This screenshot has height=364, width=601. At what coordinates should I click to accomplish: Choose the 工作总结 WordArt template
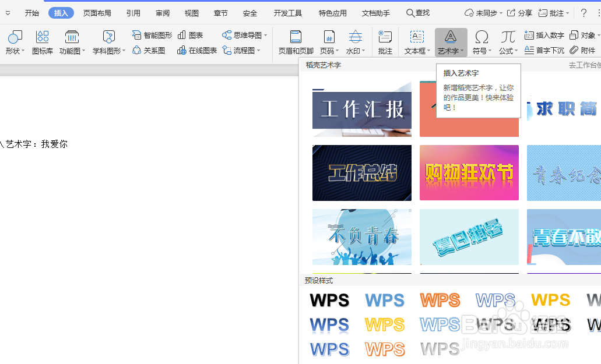[362, 172]
